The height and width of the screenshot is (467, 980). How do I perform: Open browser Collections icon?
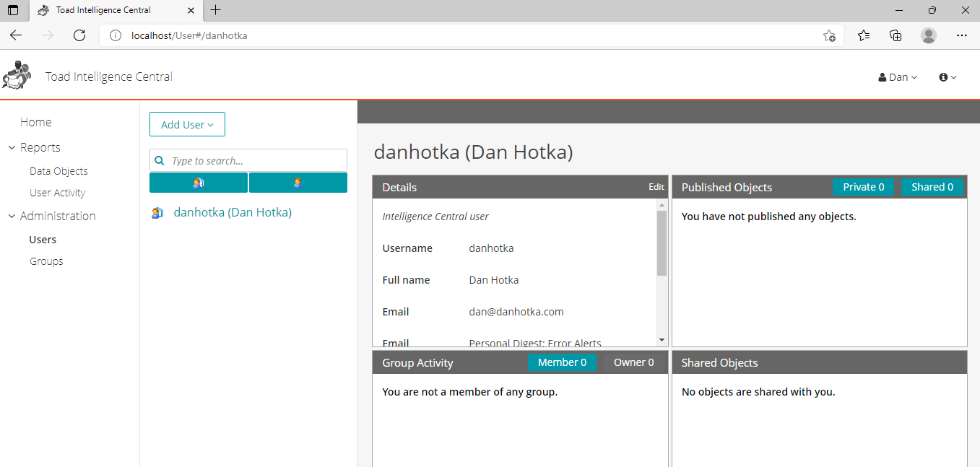896,35
